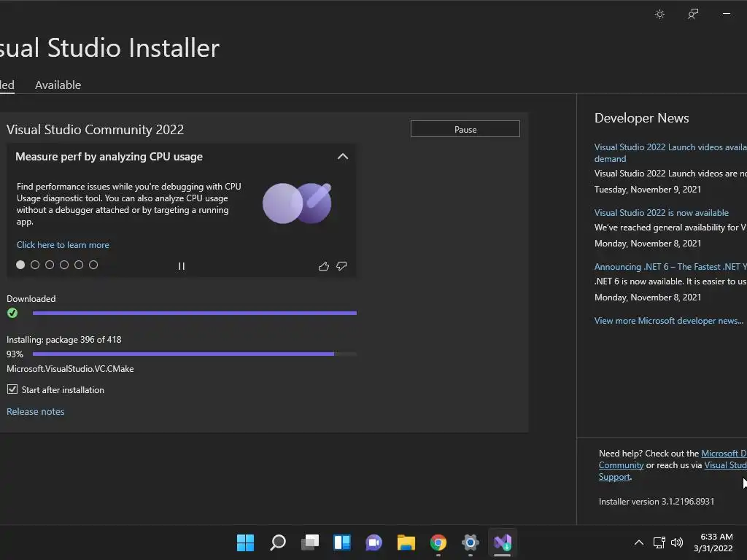Open Widgets from the taskbar
The height and width of the screenshot is (560, 747).
pyautogui.click(x=342, y=542)
